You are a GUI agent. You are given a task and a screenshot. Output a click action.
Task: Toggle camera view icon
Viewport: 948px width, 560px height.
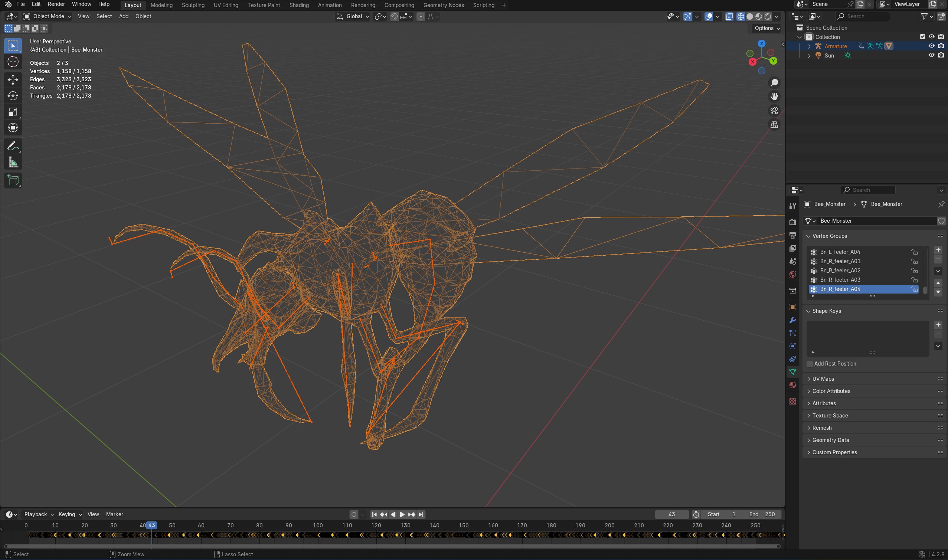pos(774,111)
